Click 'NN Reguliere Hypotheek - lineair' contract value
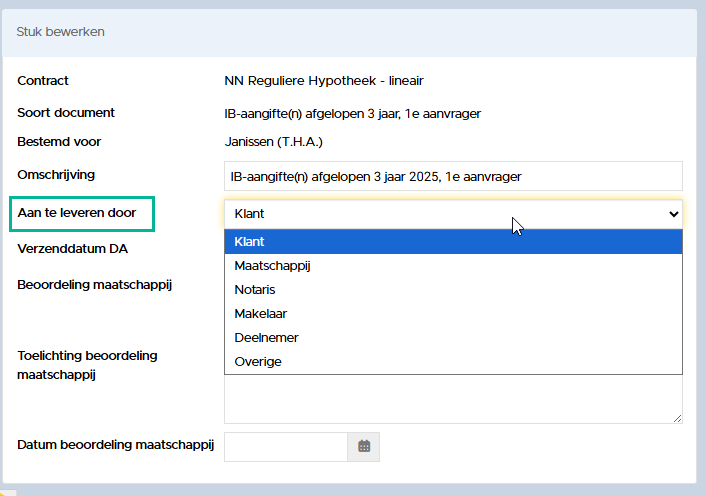 click(x=324, y=81)
